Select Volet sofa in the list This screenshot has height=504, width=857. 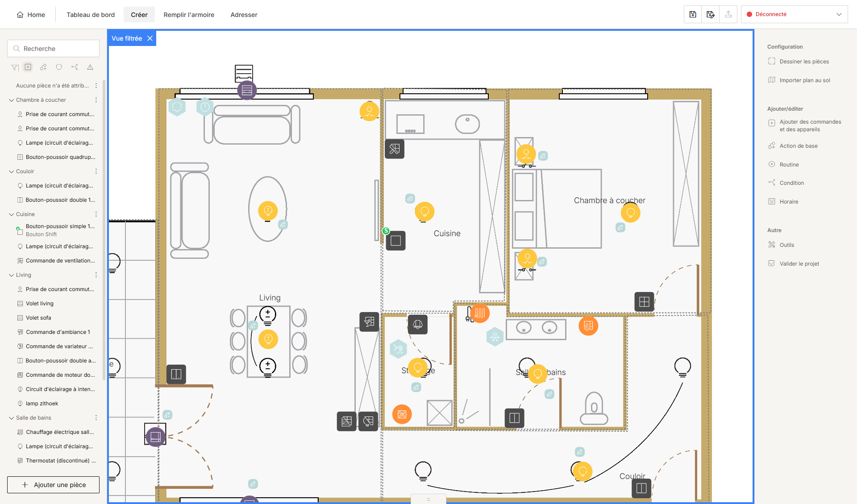point(38,318)
